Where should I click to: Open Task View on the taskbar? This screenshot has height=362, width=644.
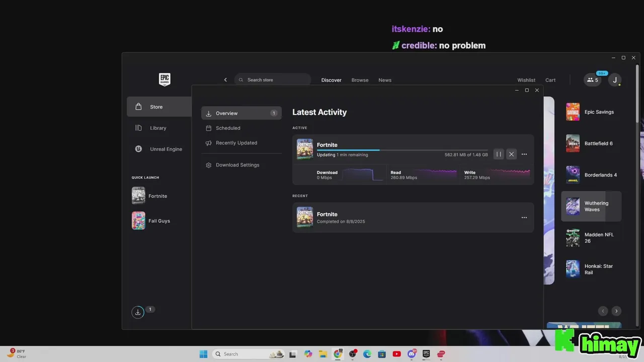(293, 354)
